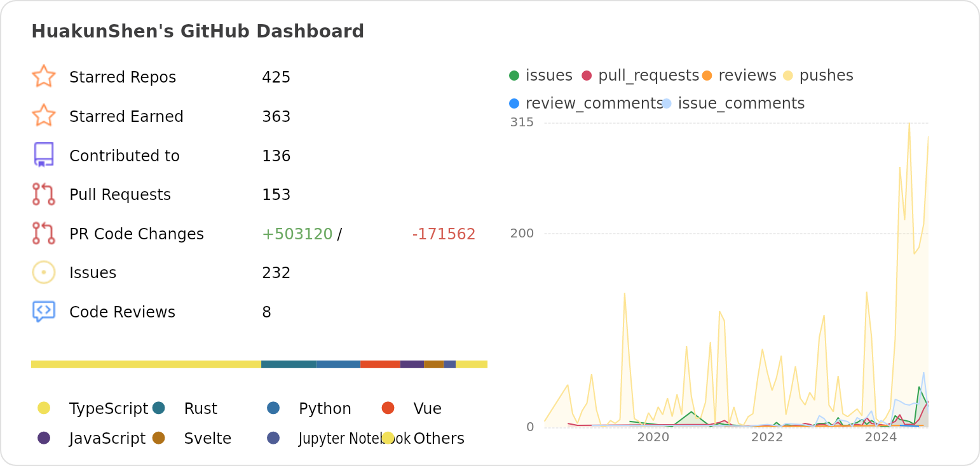Viewport: 980px width, 466px height.
Task: Click the TypeScript segment of language bar
Action: coord(146,364)
